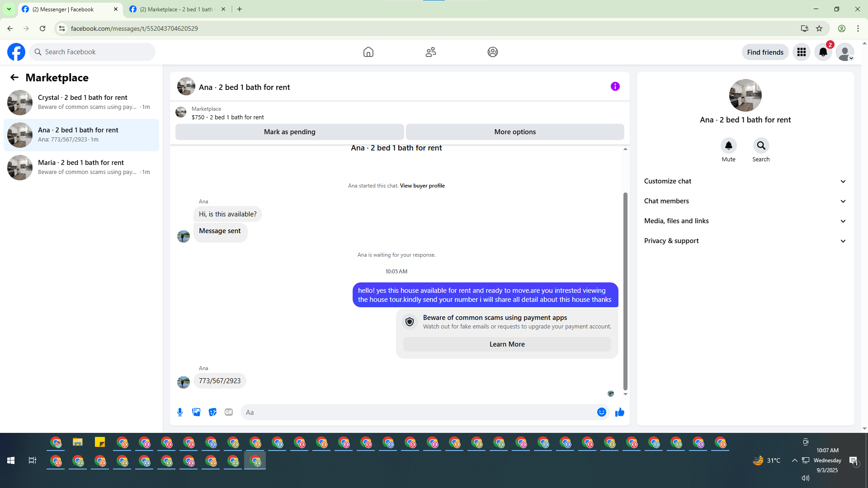Screen dimensions: 868x488
Task: Expand Media, files and links section
Action: pyautogui.click(x=745, y=221)
